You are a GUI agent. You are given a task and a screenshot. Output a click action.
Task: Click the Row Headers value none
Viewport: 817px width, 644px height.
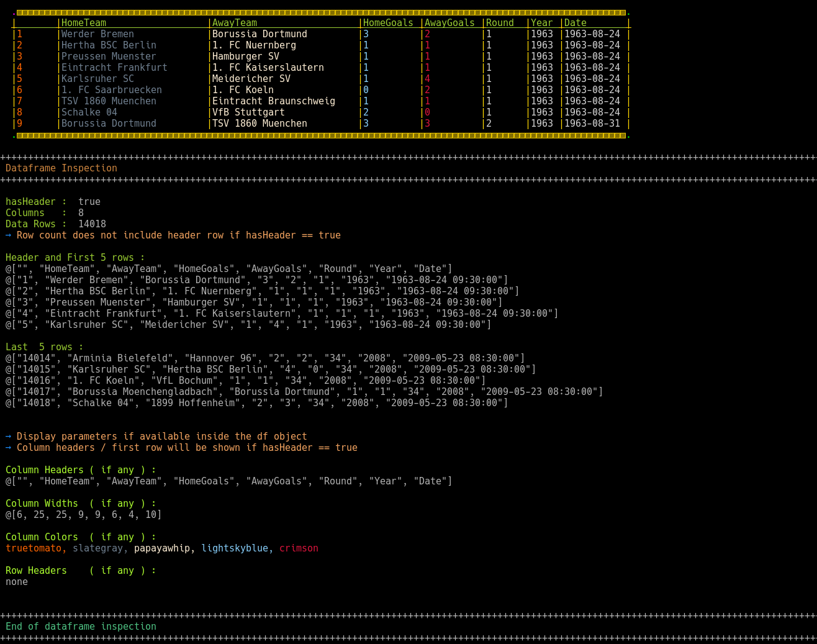pos(17,582)
